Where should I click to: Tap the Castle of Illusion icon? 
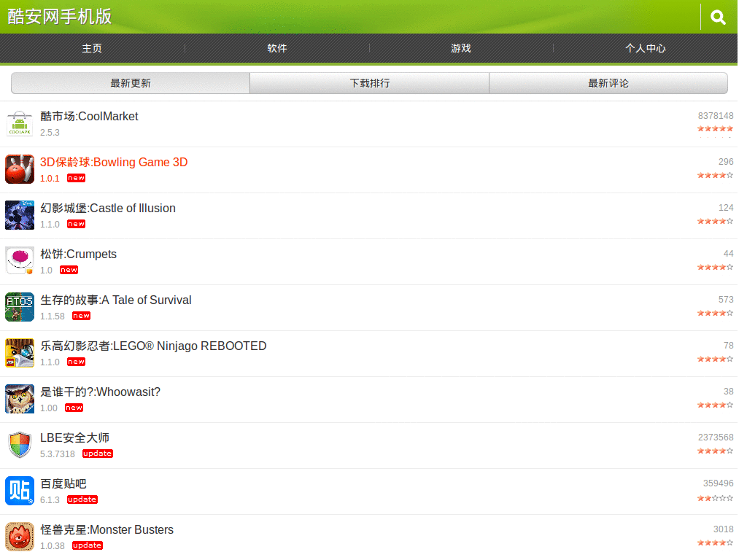click(x=20, y=215)
